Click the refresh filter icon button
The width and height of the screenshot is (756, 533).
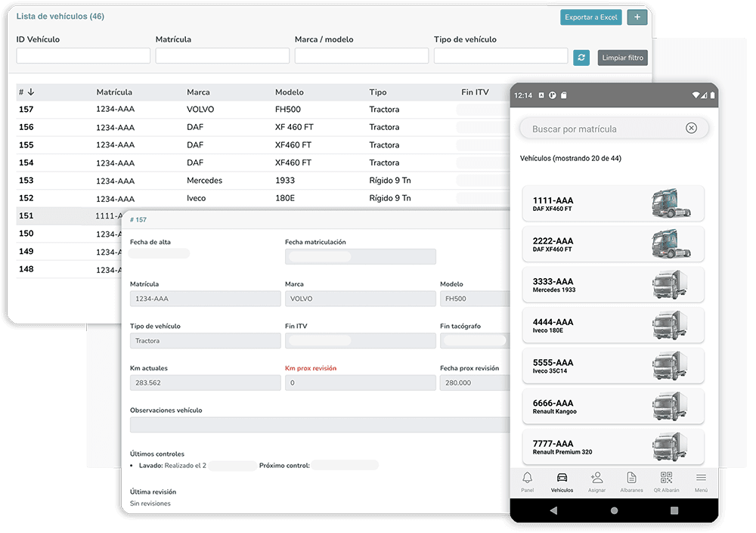pos(581,57)
